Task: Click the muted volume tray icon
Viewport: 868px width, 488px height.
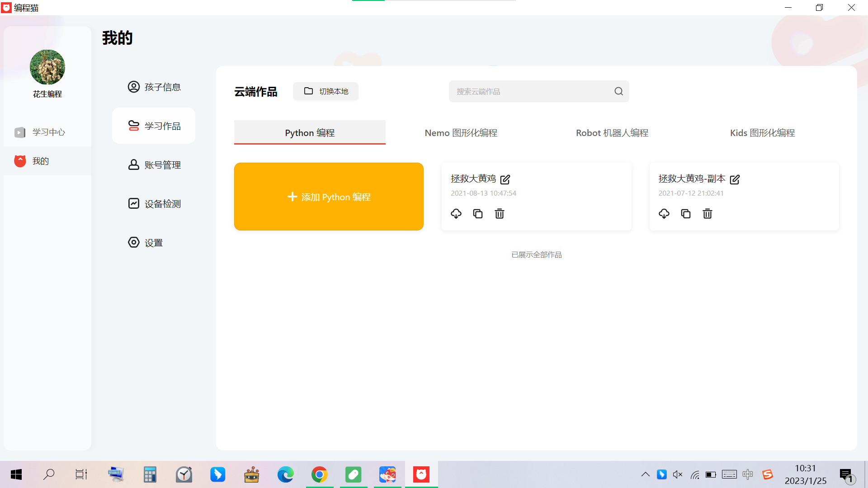Action: click(678, 474)
